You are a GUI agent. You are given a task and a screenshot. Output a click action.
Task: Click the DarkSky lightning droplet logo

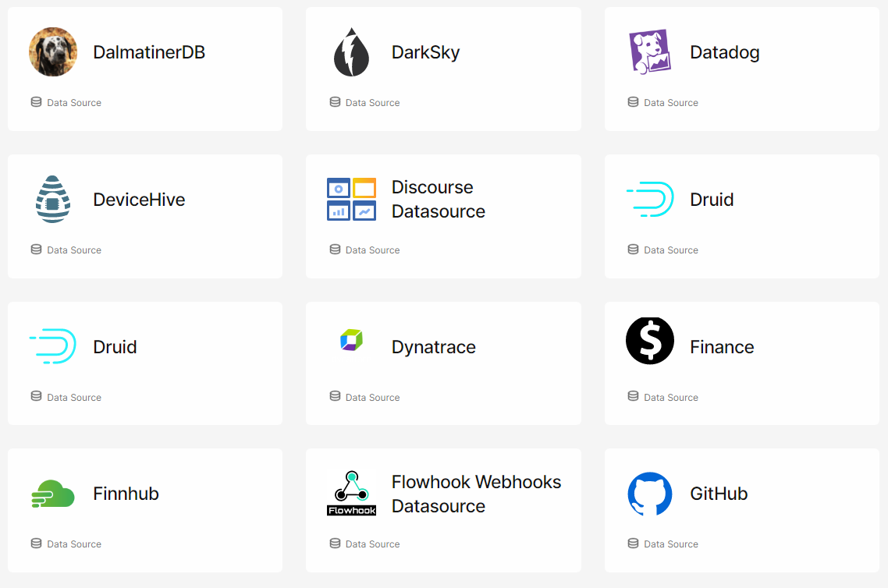[352, 52]
